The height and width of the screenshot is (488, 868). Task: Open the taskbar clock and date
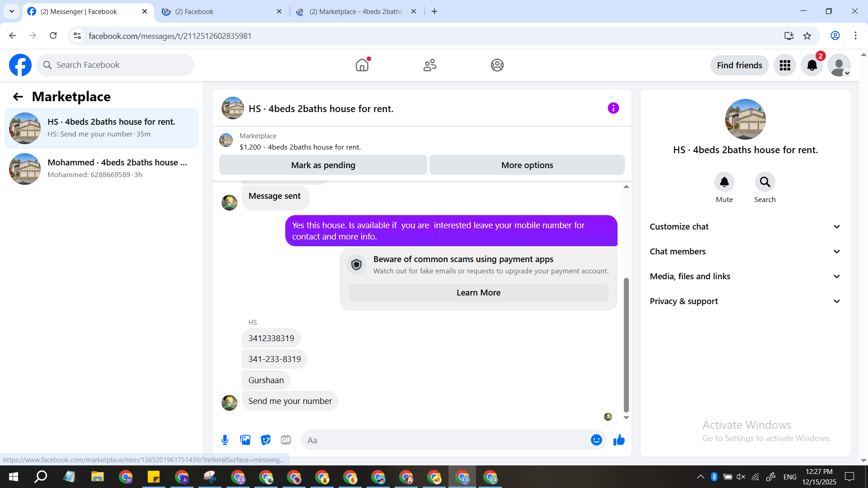[x=819, y=477]
